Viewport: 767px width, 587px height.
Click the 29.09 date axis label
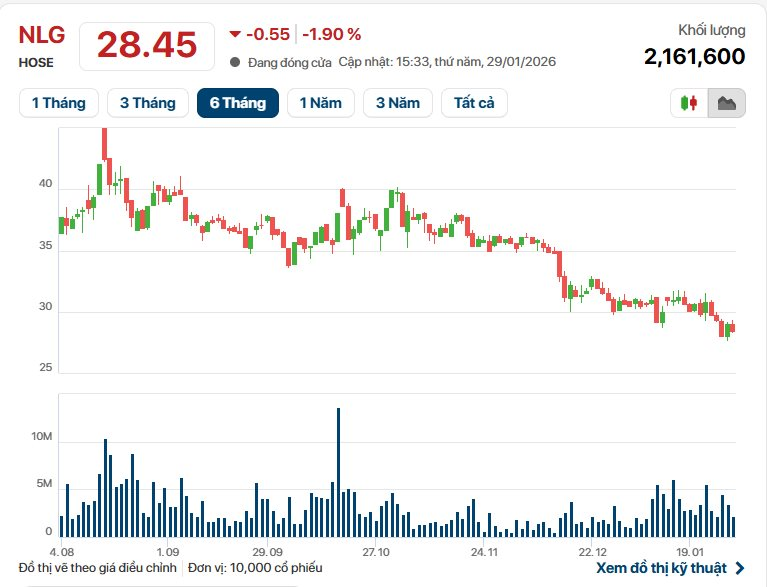pyautogui.click(x=267, y=552)
